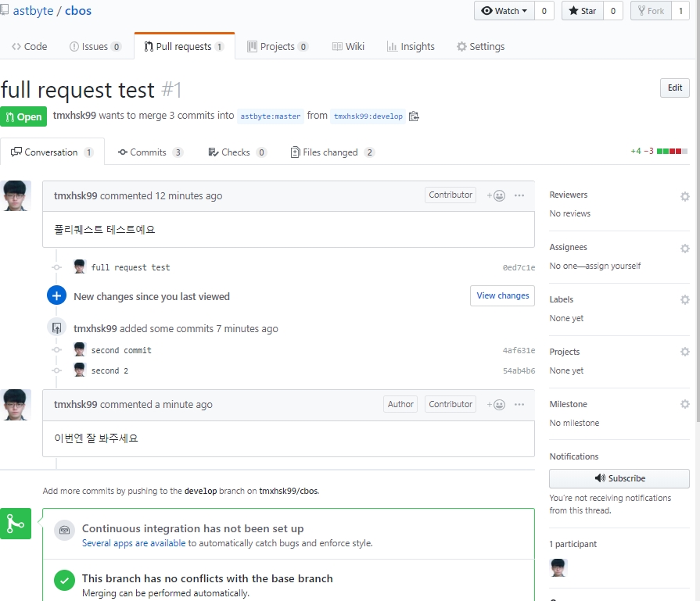Switch to the Checks tab

pyautogui.click(x=237, y=152)
